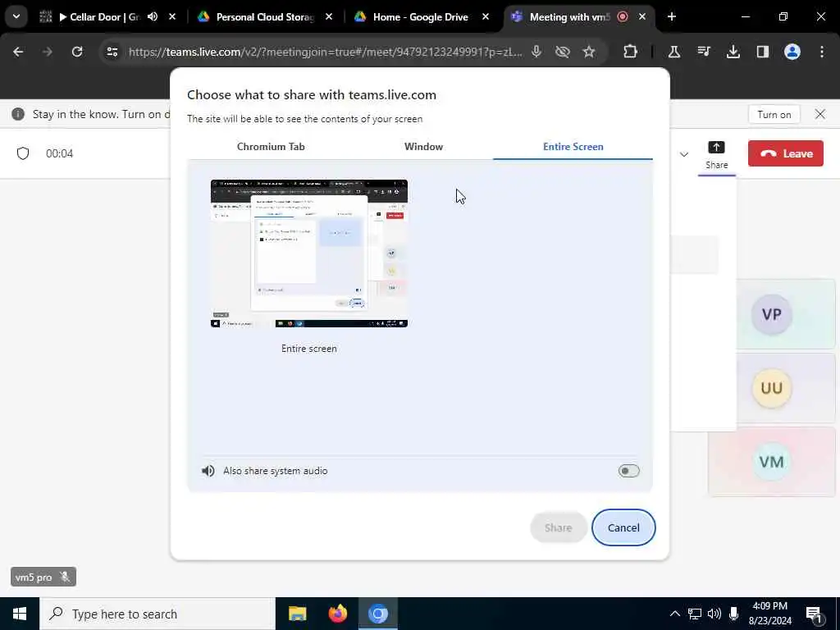Screen dimensions: 840x630
Task: Close the Meeting with vm5 tab
Action: click(x=641, y=16)
